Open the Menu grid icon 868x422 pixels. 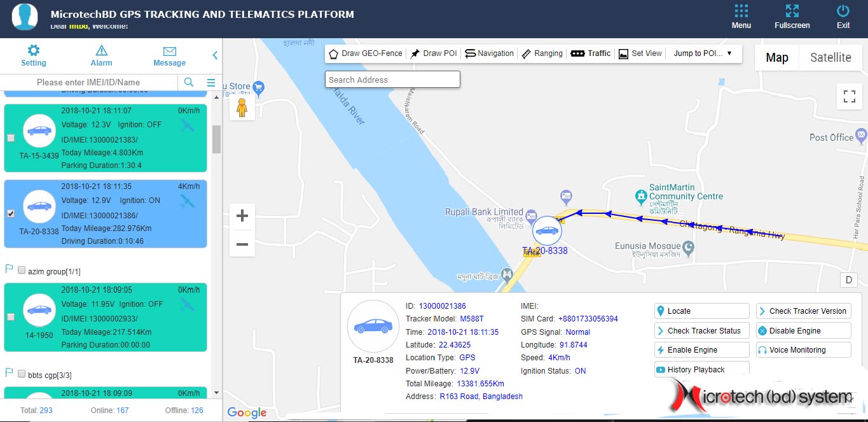pos(741,11)
